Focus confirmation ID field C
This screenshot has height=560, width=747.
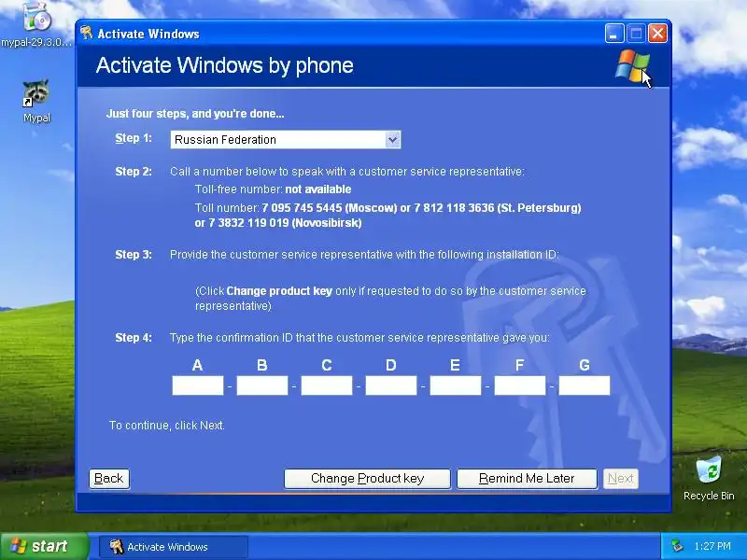[x=326, y=385]
